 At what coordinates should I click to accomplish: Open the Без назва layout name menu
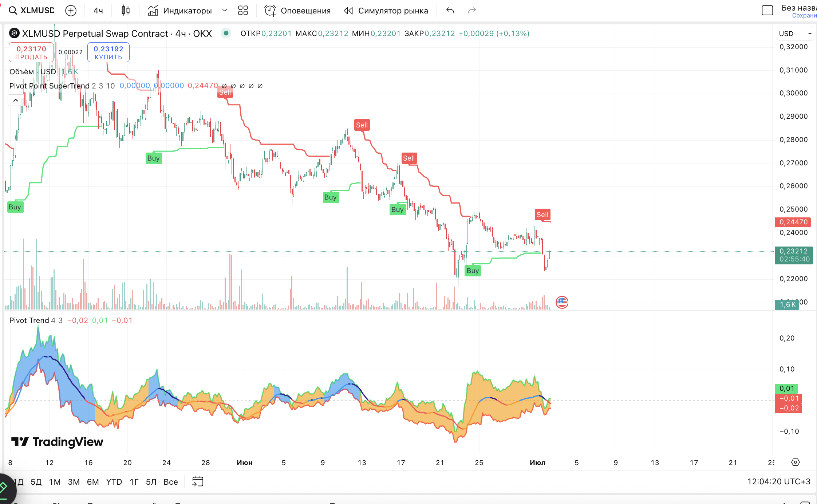click(x=799, y=8)
